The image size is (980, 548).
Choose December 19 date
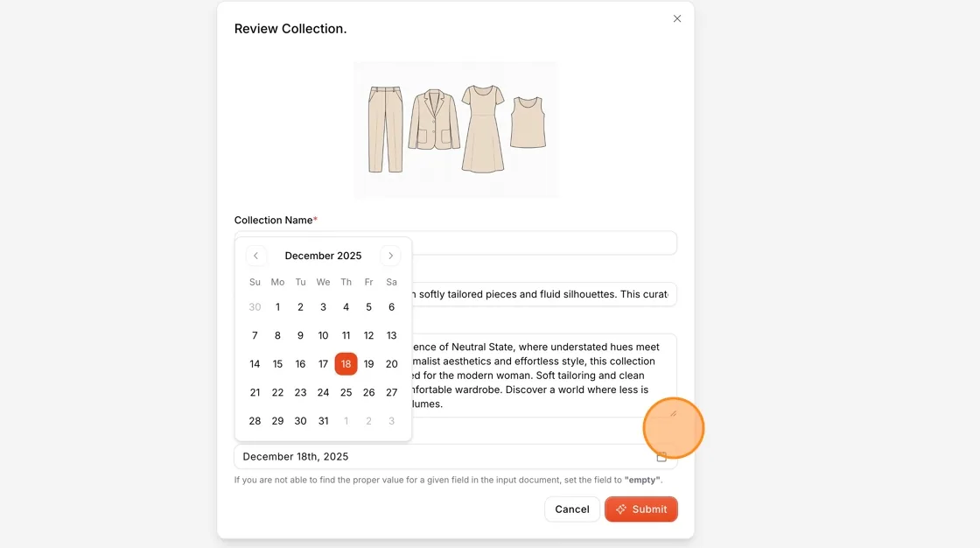pyautogui.click(x=368, y=364)
